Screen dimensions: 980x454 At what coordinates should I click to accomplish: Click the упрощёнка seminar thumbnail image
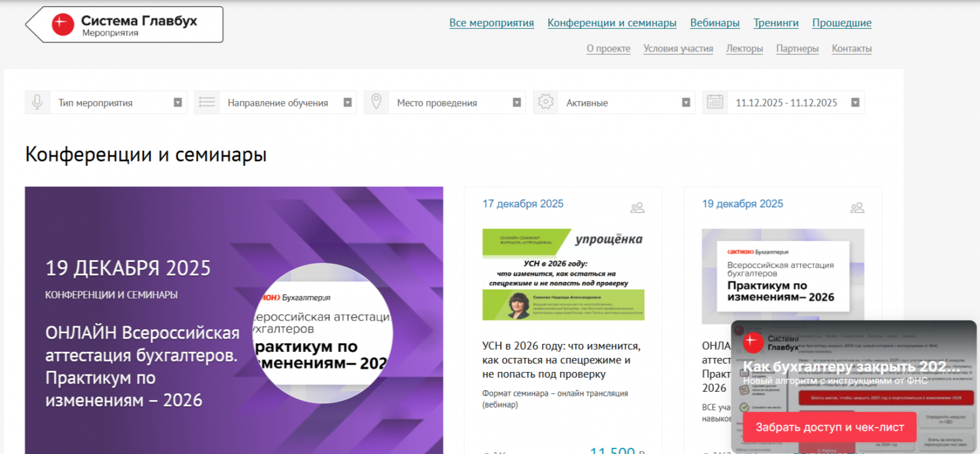tap(563, 275)
